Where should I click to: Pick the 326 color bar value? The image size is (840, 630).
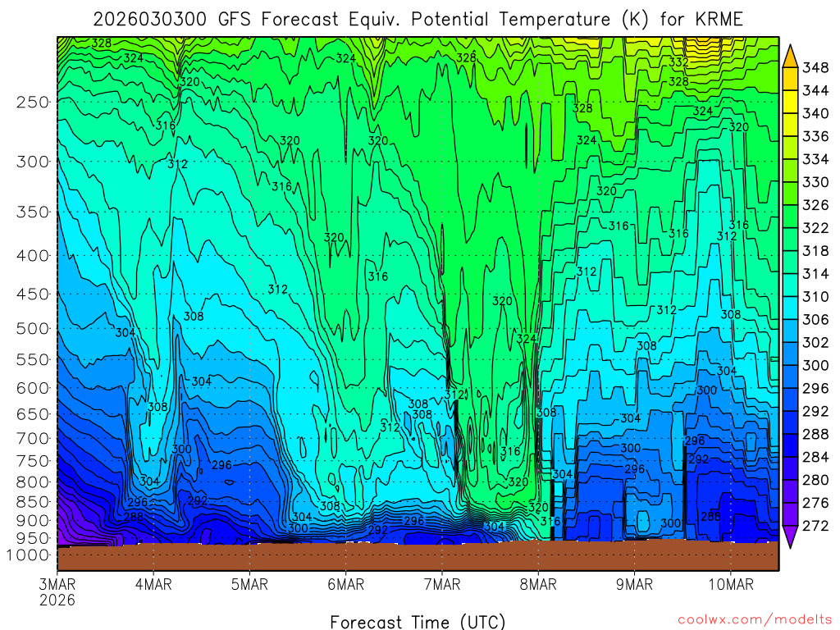tap(815, 205)
